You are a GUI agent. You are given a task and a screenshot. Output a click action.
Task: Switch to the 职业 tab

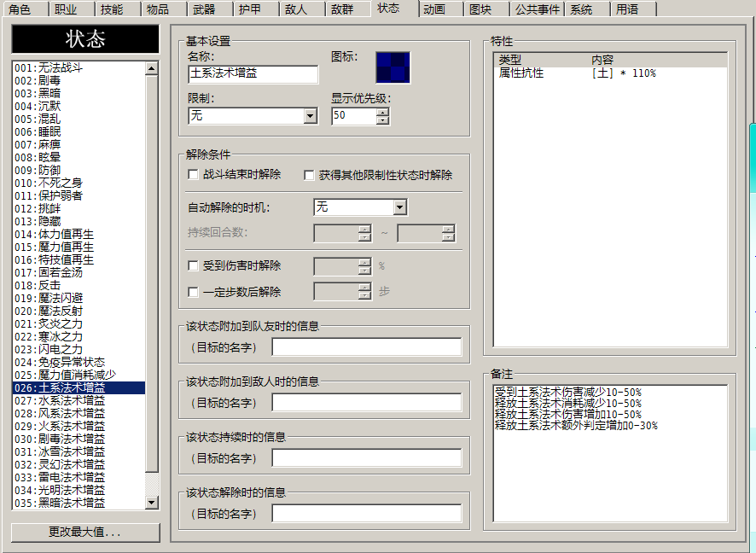(x=71, y=9)
